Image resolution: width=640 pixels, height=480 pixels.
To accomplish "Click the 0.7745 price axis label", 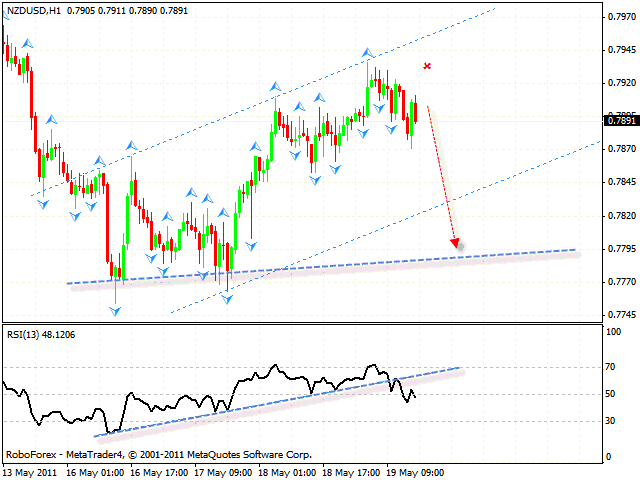I will pyautogui.click(x=619, y=315).
